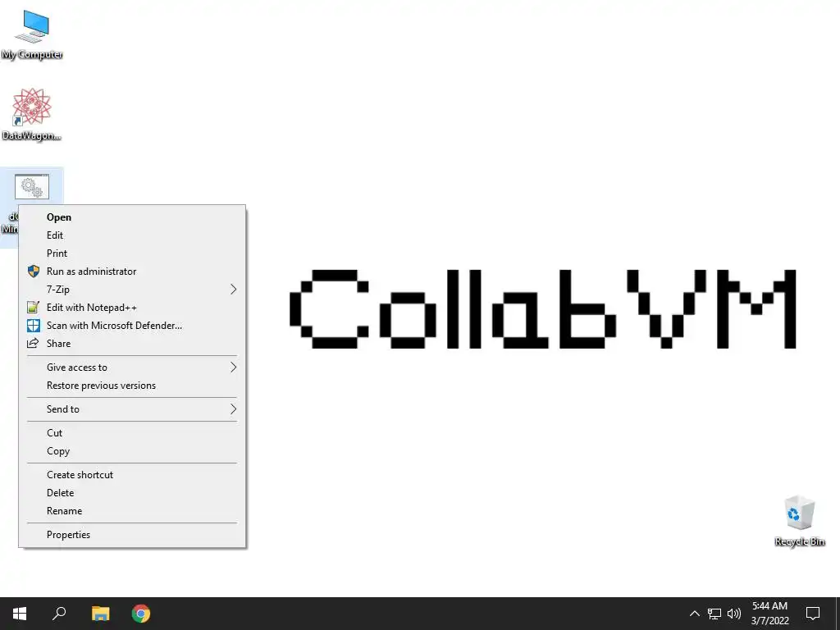Choose Edit in the context menu
The height and width of the screenshot is (630, 840).
click(132, 235)
